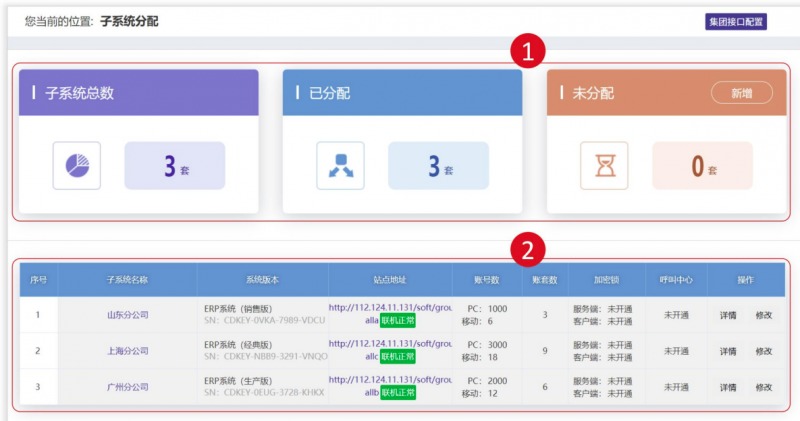Click the 子系统名称 column header
The height and width of the screenshot is (421, 800).
click(128, 280)
